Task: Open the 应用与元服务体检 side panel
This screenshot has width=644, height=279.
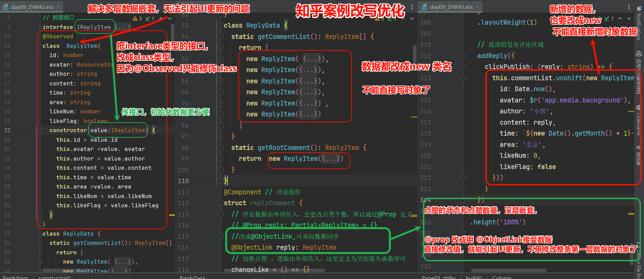Action: point(639,72)
